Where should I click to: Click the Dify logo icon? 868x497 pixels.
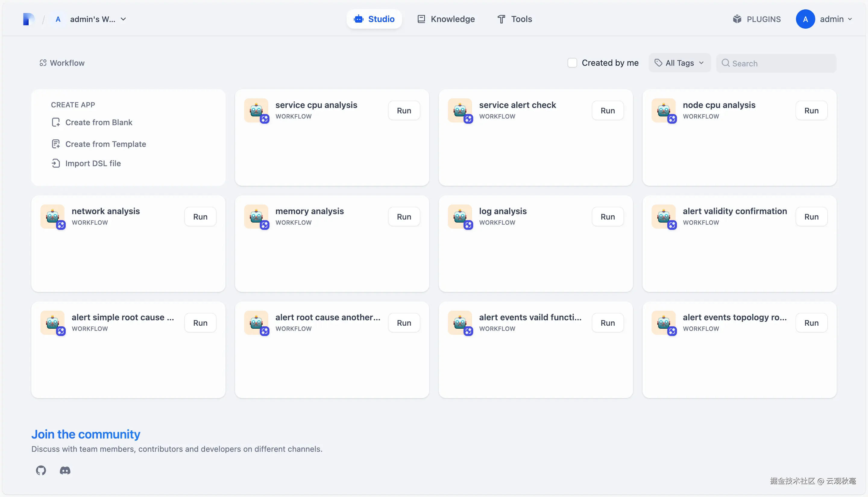point(29,19)
